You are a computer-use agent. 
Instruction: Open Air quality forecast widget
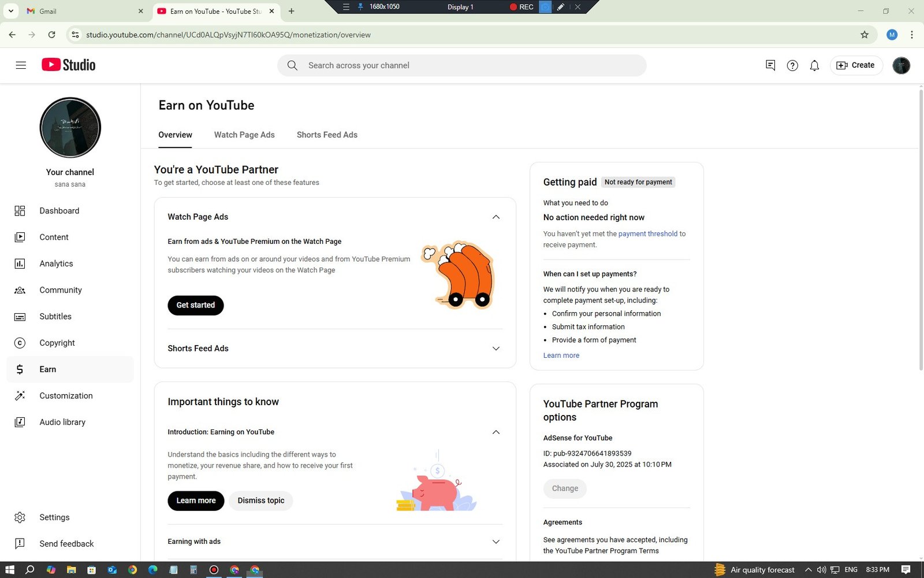754,570
